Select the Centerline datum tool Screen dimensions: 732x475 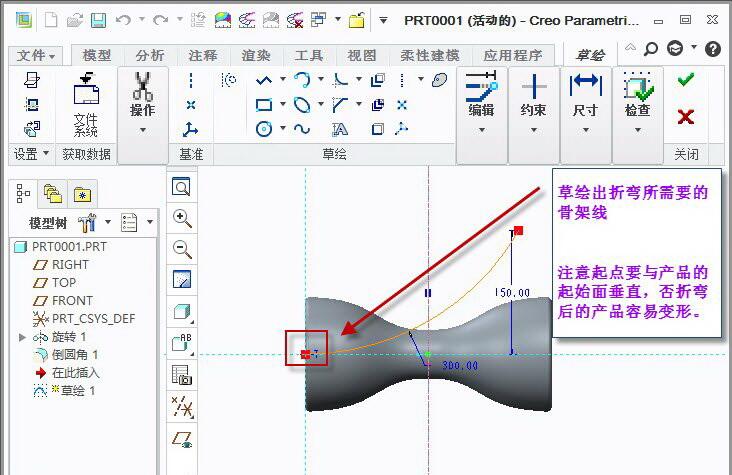(x=190, y=80)
